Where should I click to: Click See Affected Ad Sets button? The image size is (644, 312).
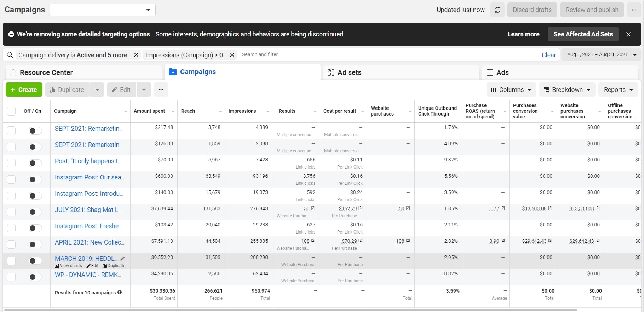(x=583, y=34)
